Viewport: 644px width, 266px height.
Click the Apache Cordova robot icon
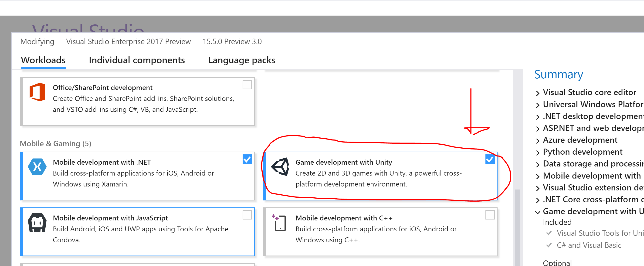coord(37,223)
